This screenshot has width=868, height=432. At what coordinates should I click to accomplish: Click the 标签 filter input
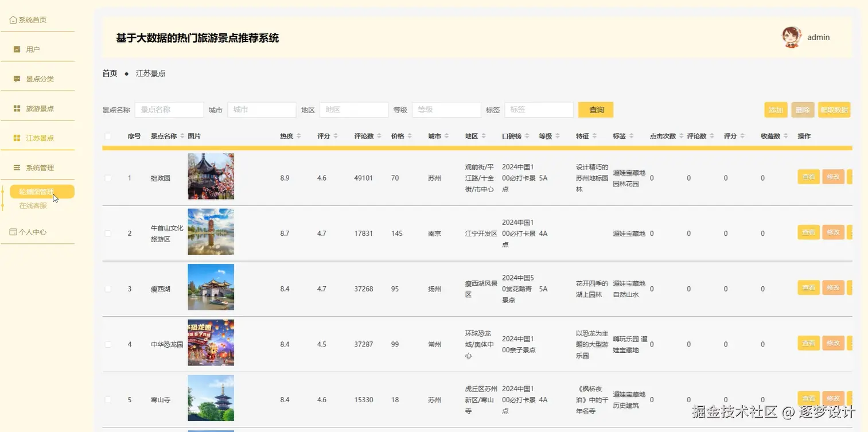(539, 110)
